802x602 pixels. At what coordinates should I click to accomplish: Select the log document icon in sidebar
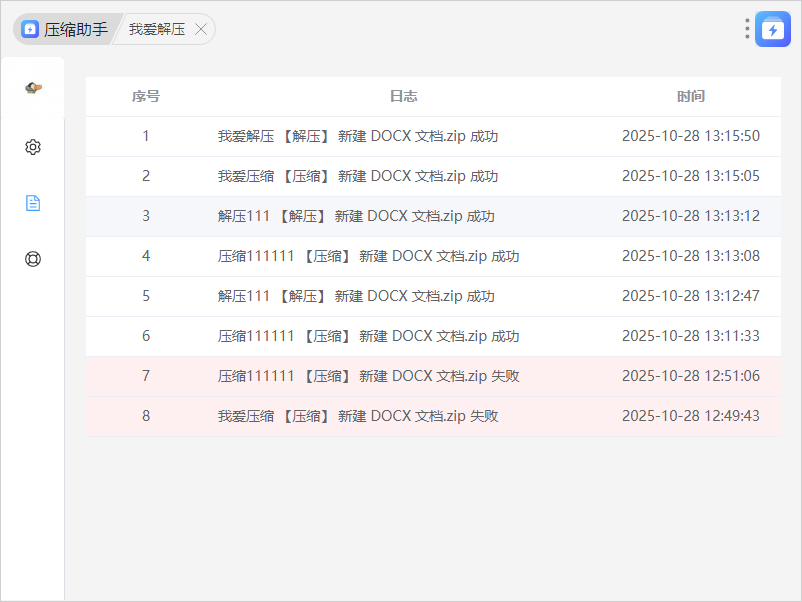pos(33,203)
